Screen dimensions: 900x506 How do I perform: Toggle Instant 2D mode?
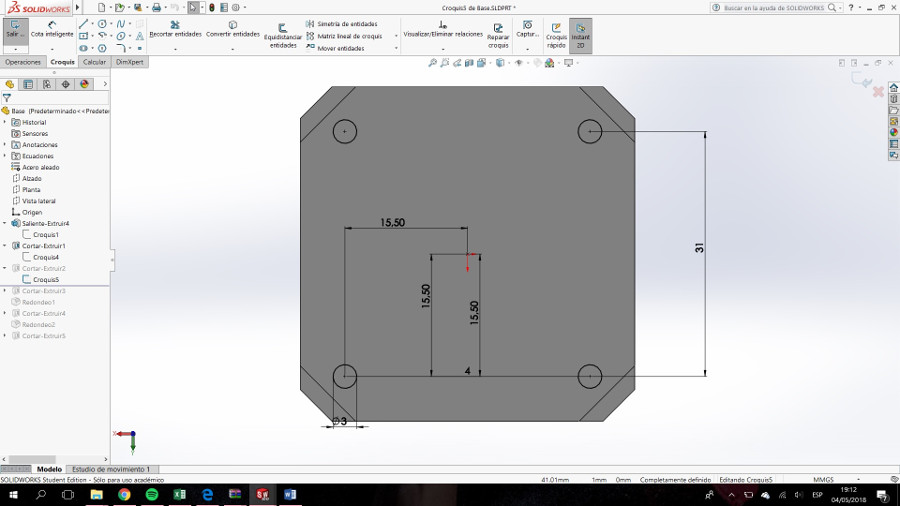[x=580, y=36]
